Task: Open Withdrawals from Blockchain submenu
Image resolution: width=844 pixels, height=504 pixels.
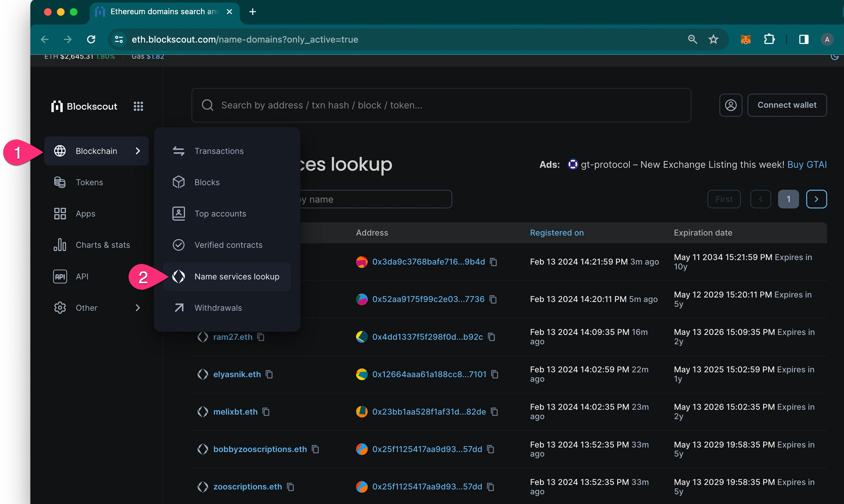Action: coord(218,308)
